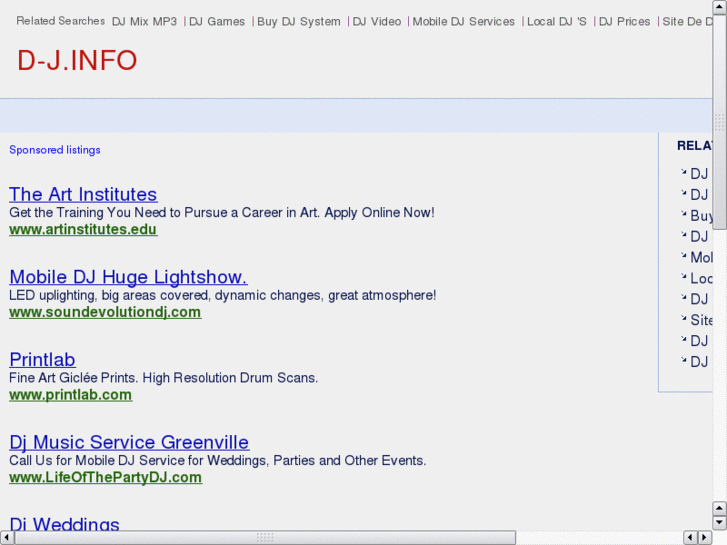Viewport: 727px width, 545px height.
Task: Click the Sponsored listings label
Action: 55,150
